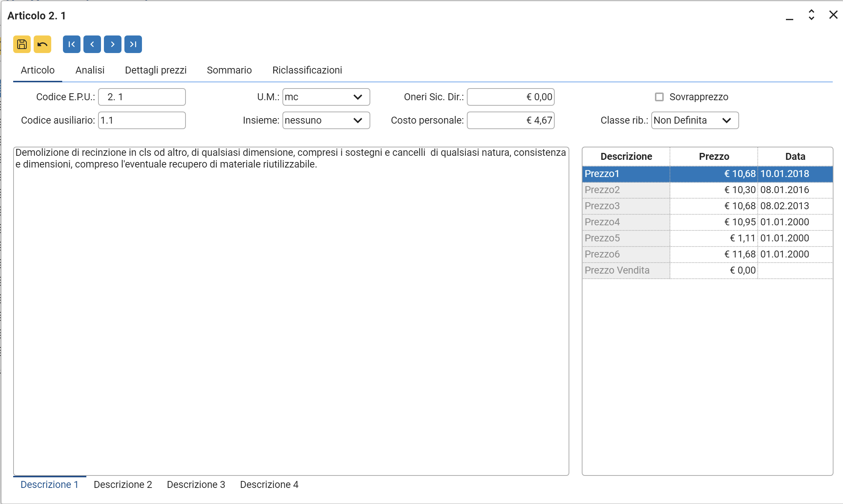
Task: Open Classe rib. dropdown list
Action: (x=727, y=120)
